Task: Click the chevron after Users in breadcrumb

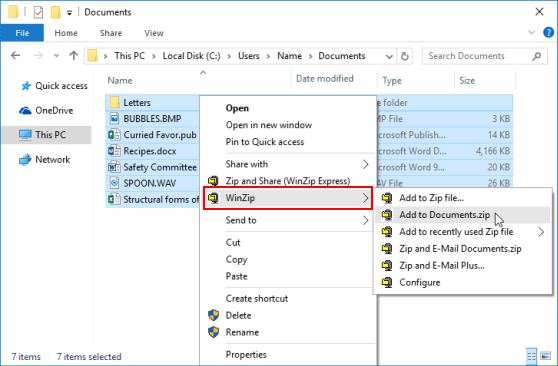Action: 268,56
